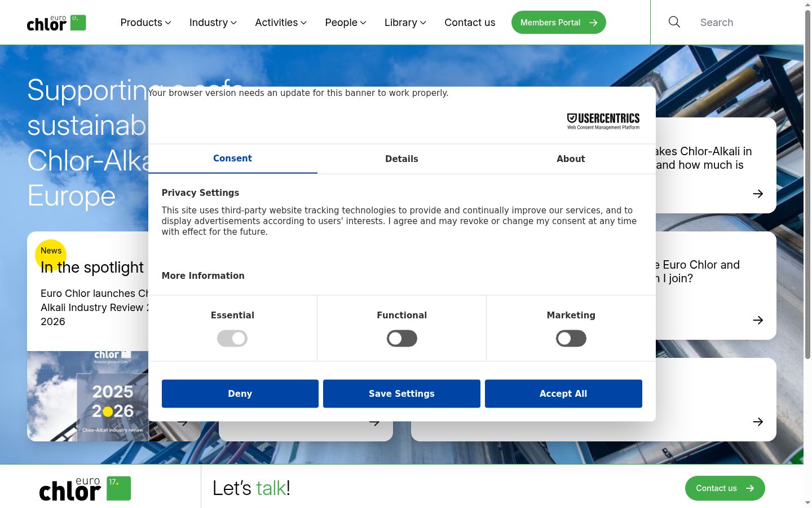Click the 'Privacy Settings' heading
Viewport: 812px width, 508px height.
200,192
